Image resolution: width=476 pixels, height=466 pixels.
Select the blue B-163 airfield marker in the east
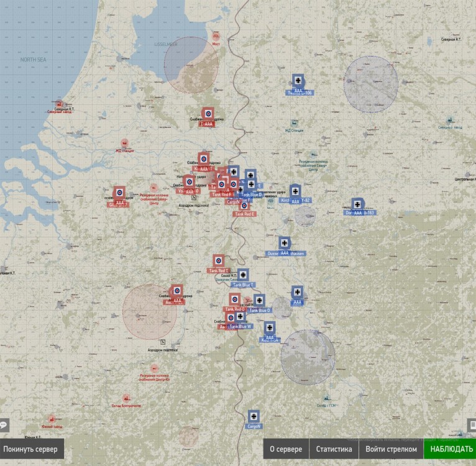pyautogui.click(x=357, y=204)
